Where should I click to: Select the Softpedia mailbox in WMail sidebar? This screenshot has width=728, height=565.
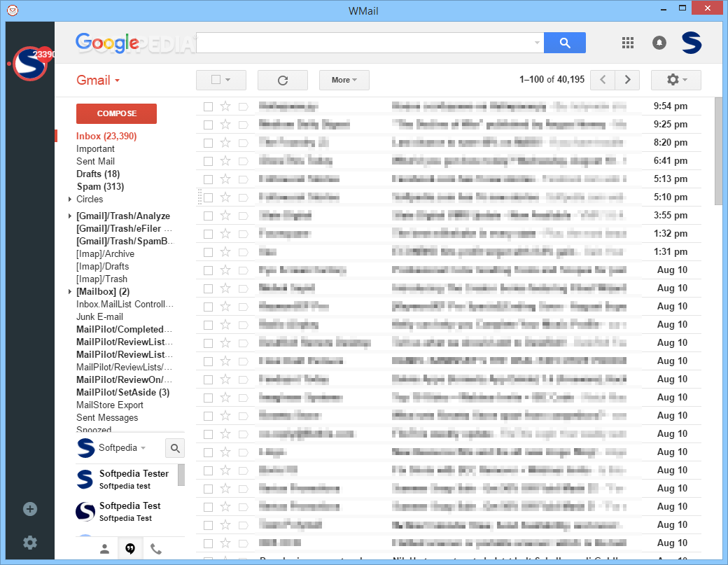point(30,64)
